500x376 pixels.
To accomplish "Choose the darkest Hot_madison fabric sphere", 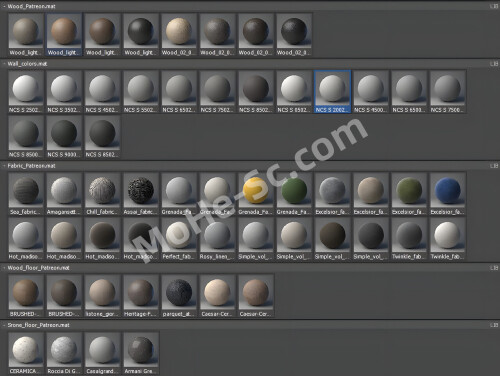I will pyautogui.click(x=141, y=239).
